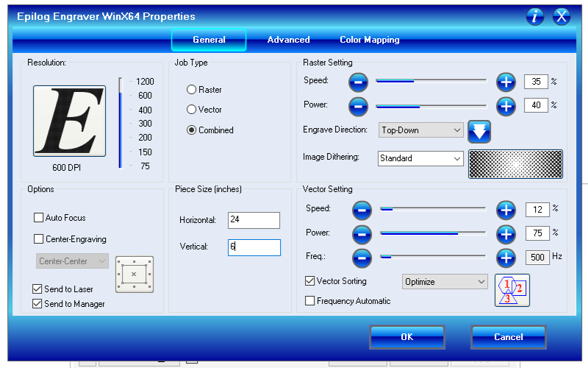Screen dimensions: 588x368
Task: Click the Raster Speed slider track
Action: (431, 81)
